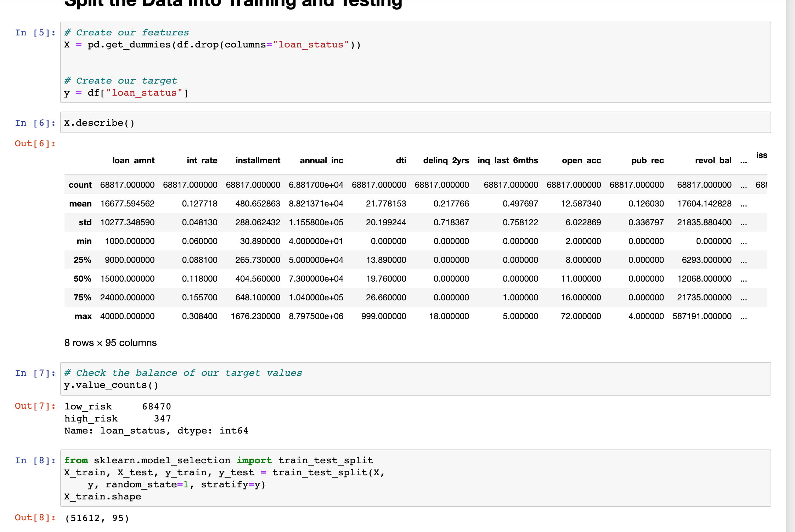Screen dimensions: 795x532
Task: Click the std row label
Action: click(x=85, y=222)
